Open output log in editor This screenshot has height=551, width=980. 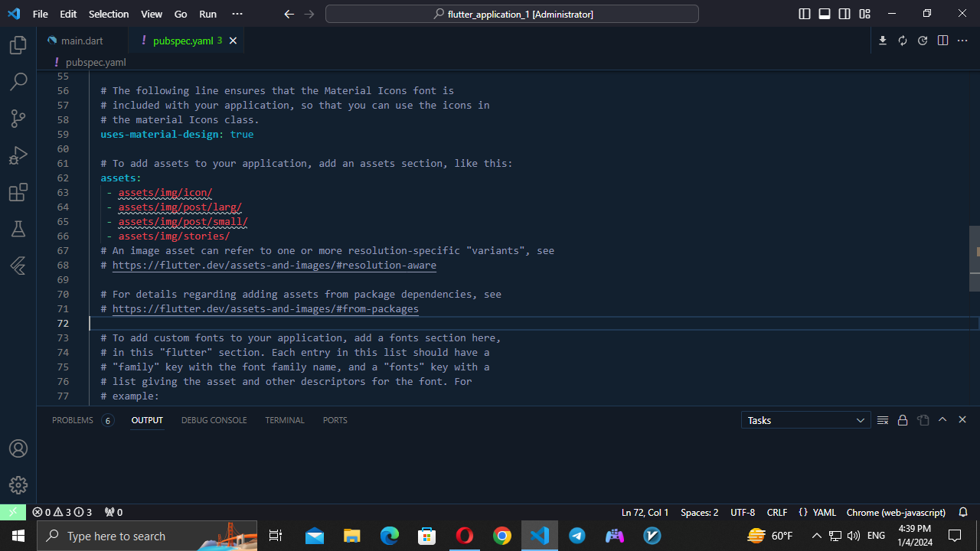point(923,420)
